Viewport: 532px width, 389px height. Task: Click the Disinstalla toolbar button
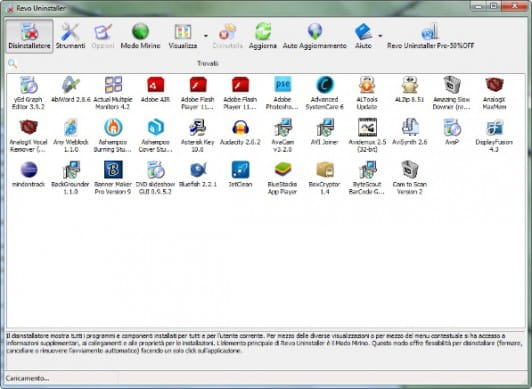click(x=227, y=36)
